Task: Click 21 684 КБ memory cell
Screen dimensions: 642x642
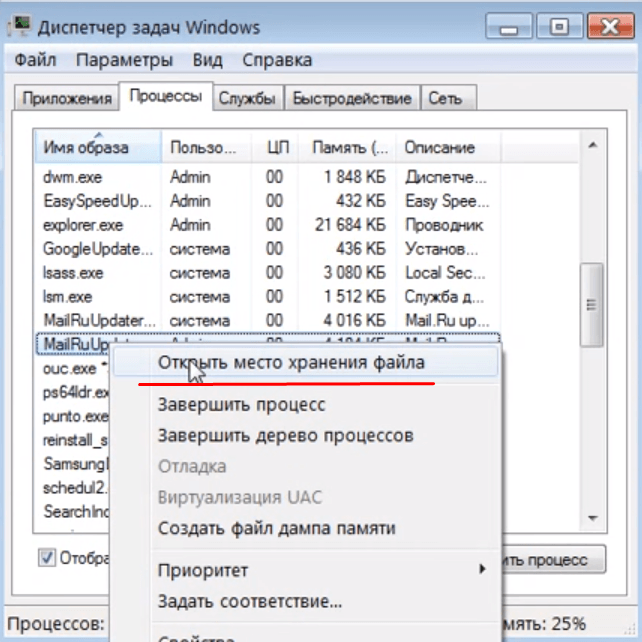Action: (350, 225)
